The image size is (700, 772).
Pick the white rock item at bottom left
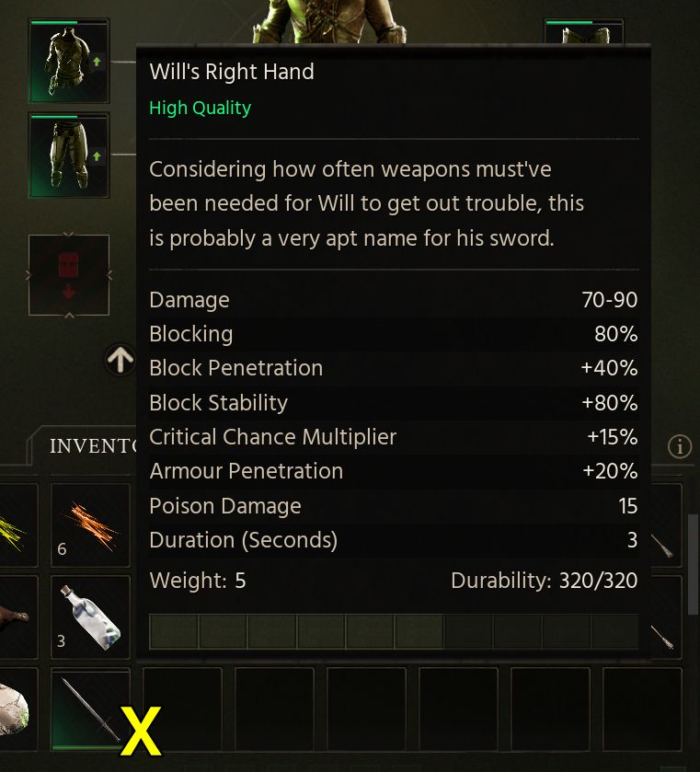click(x=18, y=709)
